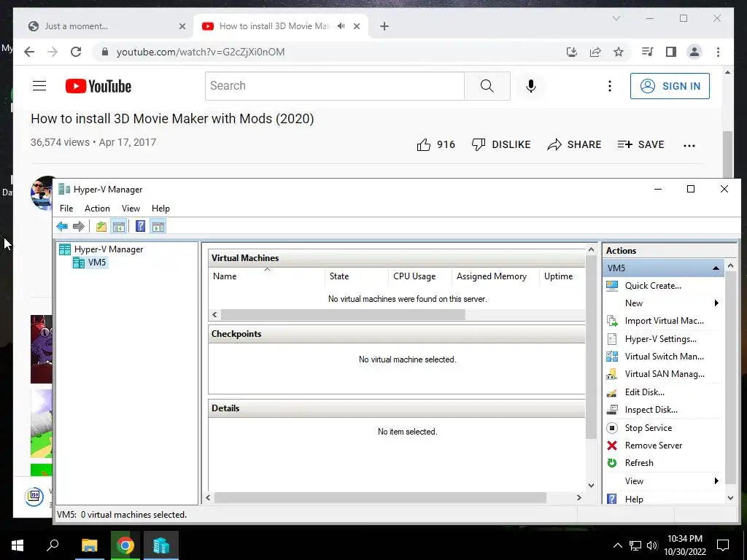
Task: Click the SIGN IN button on YouTube
Action: pos(670,86)
